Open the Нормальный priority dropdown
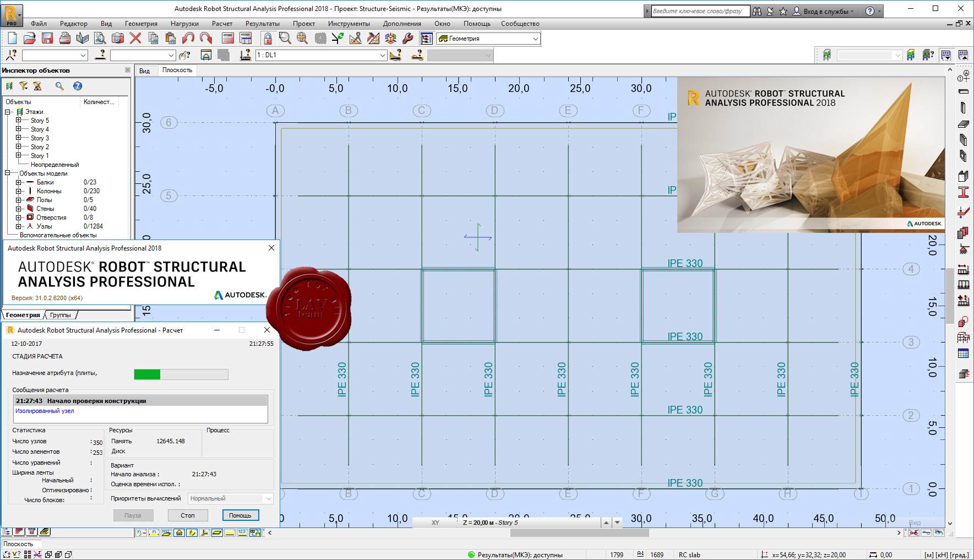974x560 pixels. pyautogui.click(x=230, y=498)
